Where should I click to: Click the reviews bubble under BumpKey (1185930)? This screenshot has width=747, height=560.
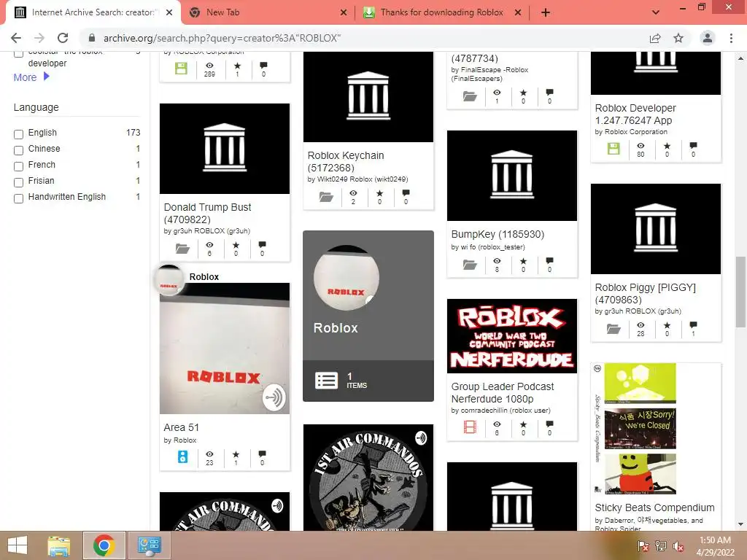coord(550,261)
